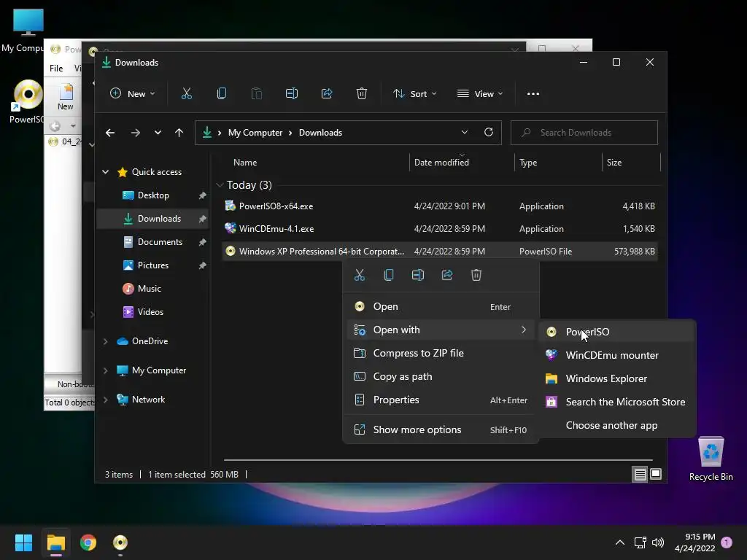This screenshot has width=747, height=560.
Task: Expand address bar history dropdown
Action: point(465,133)
